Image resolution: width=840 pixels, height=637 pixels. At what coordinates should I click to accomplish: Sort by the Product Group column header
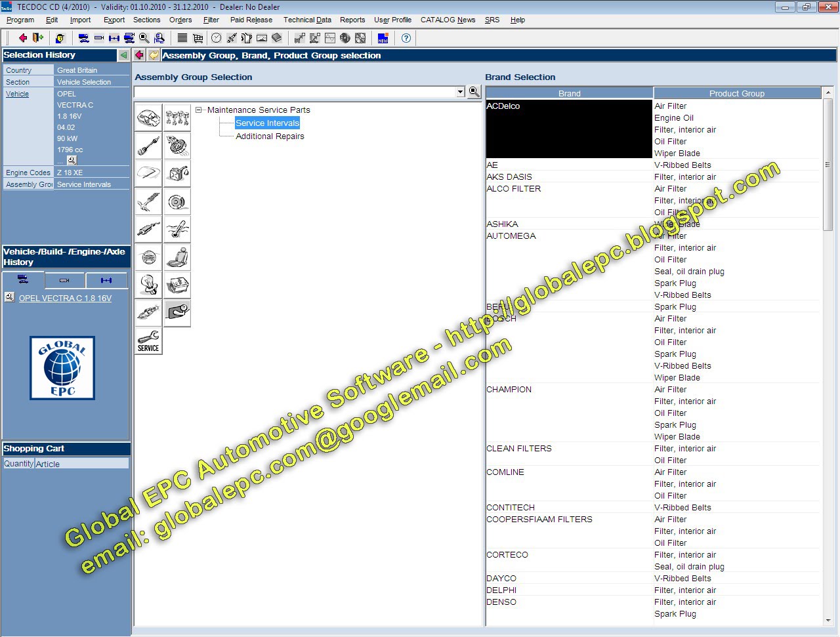[x=737, y=93]
